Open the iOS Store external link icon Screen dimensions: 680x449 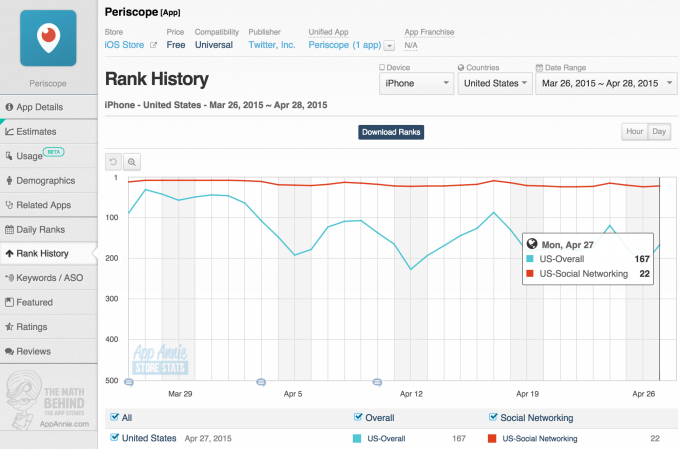click(x=153, y=45)
